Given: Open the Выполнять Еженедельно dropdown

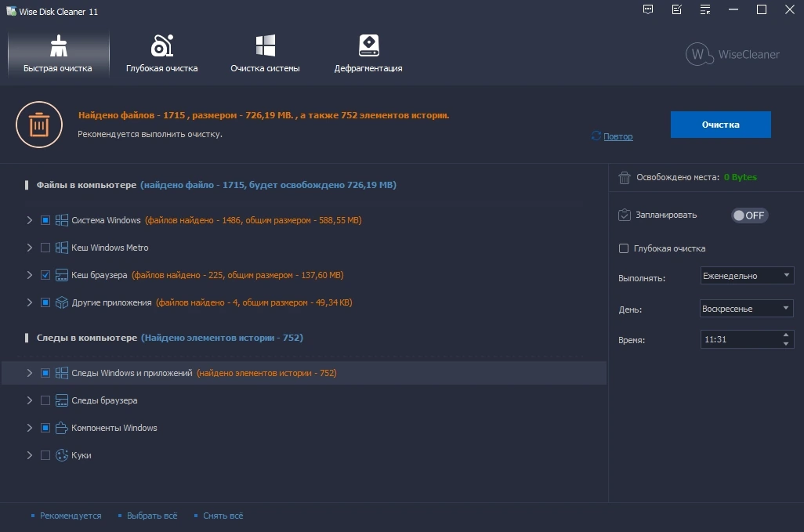Looking at the screenshot, I should coord(747,276).
